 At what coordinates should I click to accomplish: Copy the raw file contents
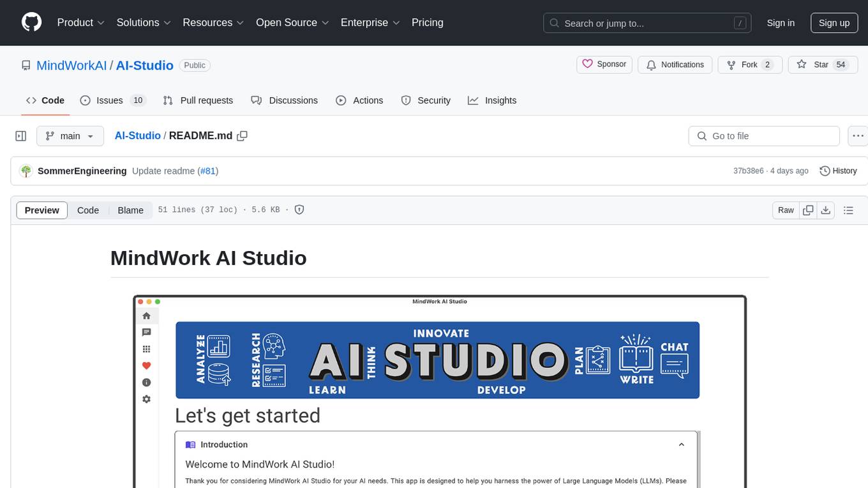[x=809, y=210]
